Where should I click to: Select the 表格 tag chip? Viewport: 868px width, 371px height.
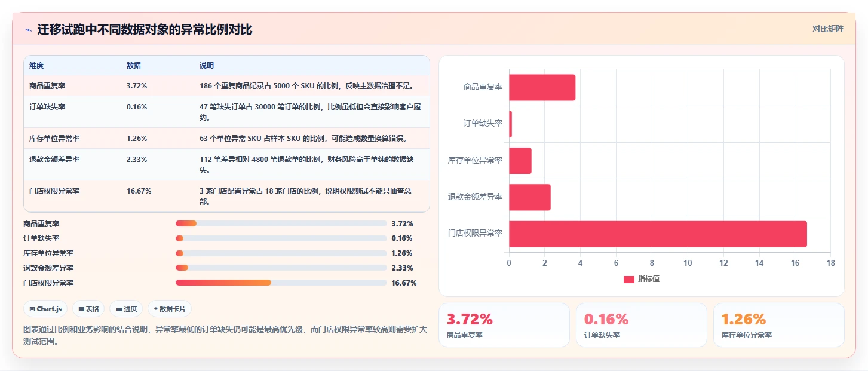[88, 309]
